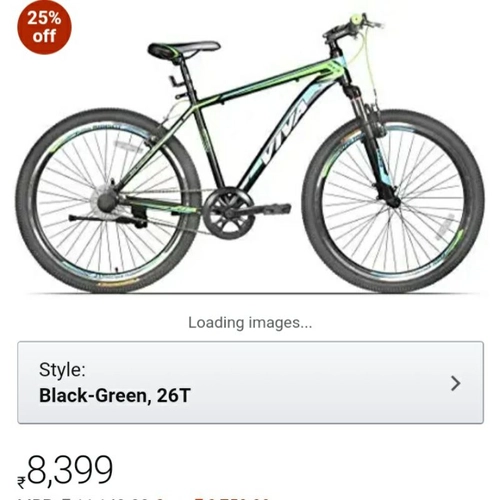This screenshot has height=500, width=500.
Task: Expand the Style selector box
Action: (250, 382)
